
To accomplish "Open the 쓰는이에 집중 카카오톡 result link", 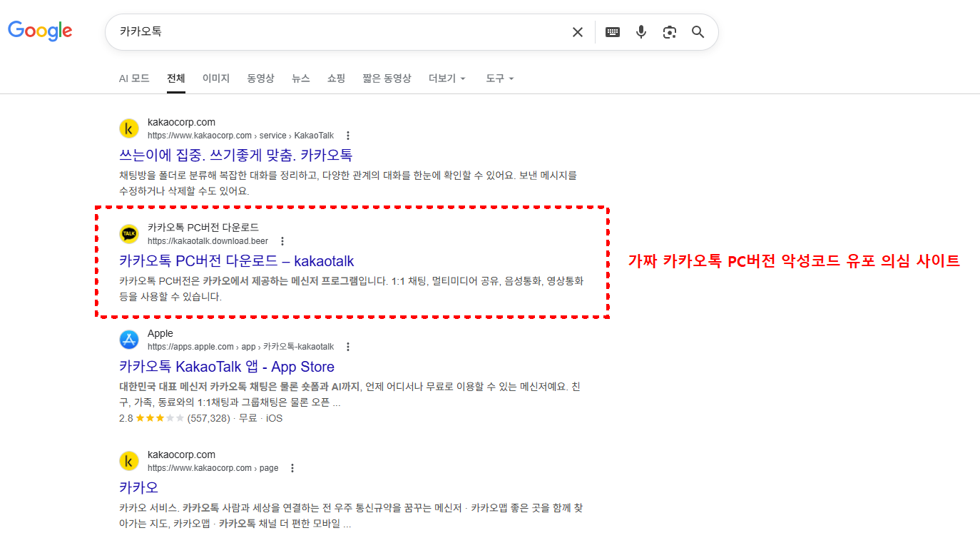I will coord(235,155).
